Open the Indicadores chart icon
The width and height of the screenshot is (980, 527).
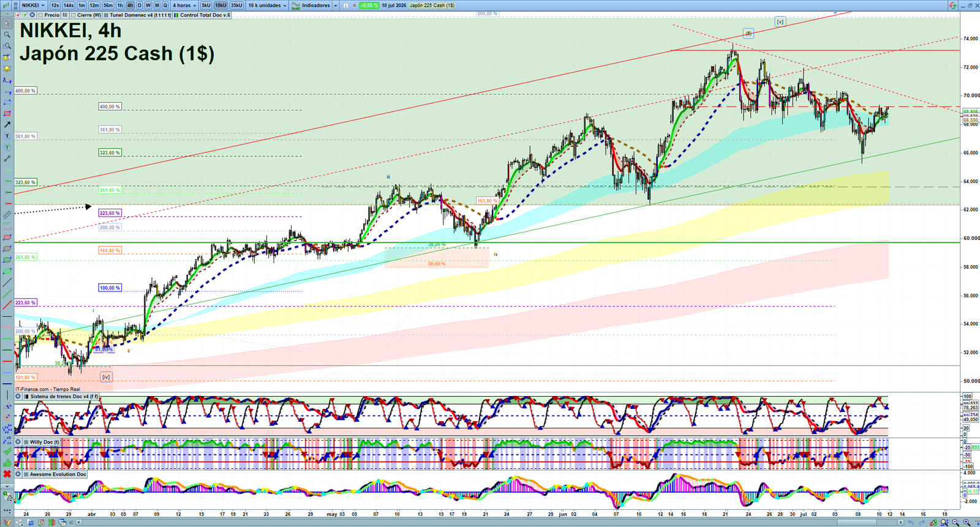[296, 6]
